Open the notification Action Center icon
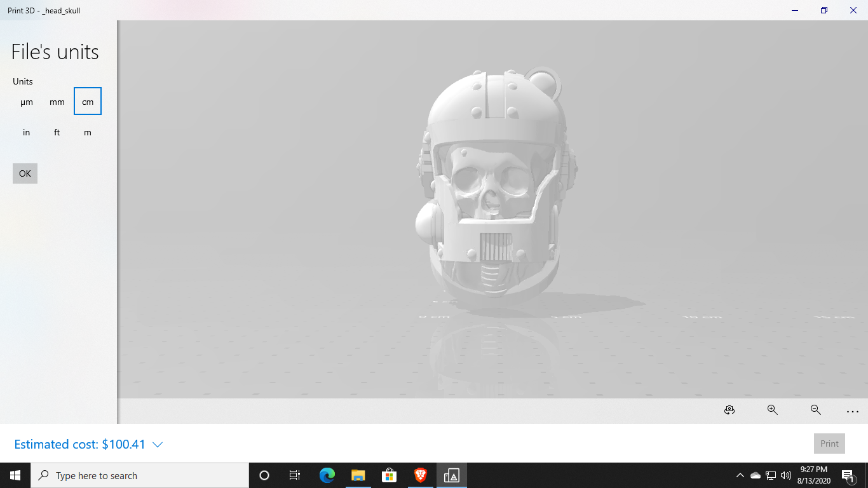868x488 pixels. pos(848,475)
